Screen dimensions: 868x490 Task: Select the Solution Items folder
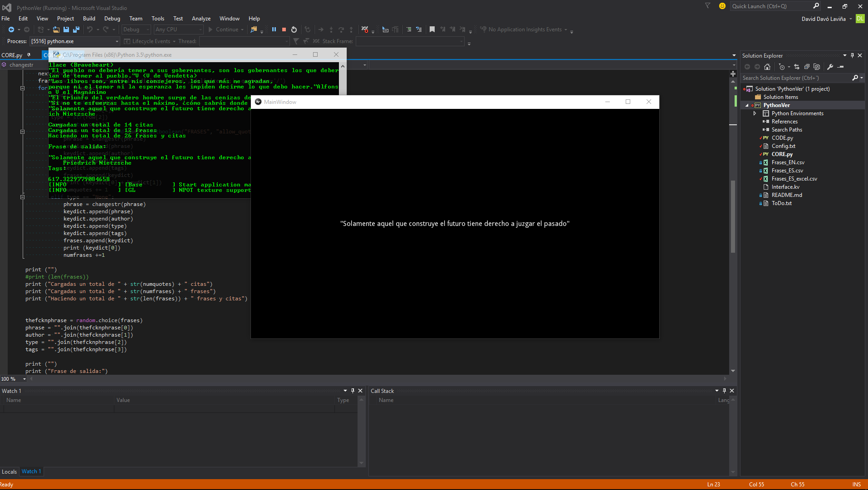[x=780, y=97]
